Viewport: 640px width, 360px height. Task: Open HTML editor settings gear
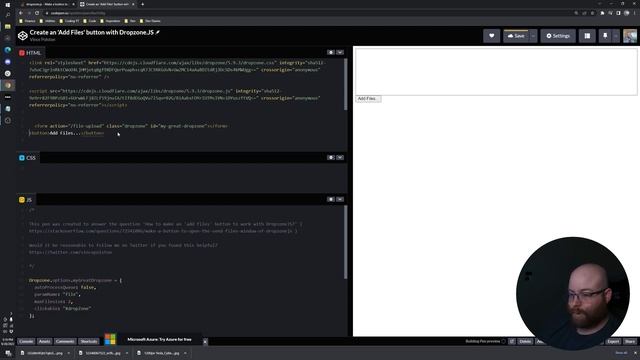click(331, 52)
